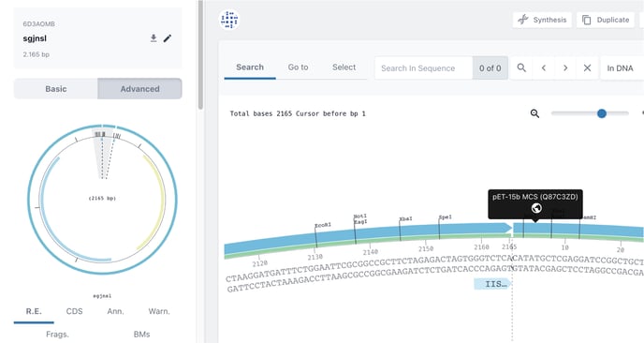Go to previous search match
644x343 pixels.
(543, 67)
